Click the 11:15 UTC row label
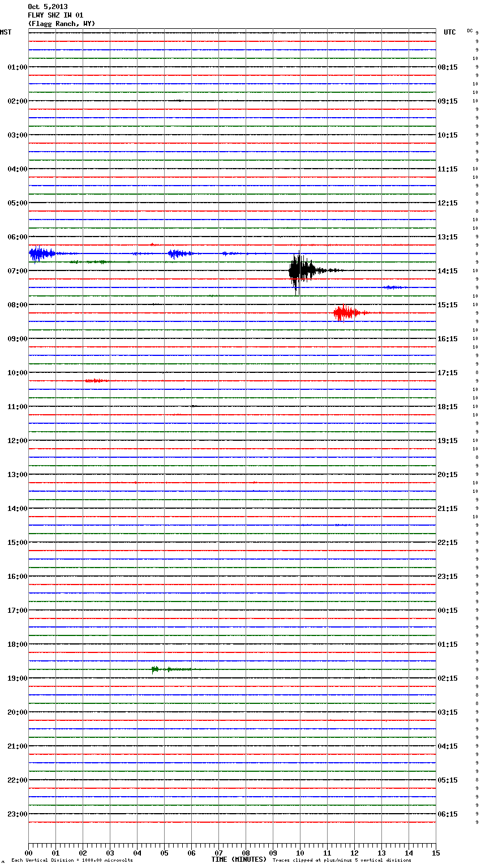Screen dimensions: 481x868 click(x=448, y=169)
